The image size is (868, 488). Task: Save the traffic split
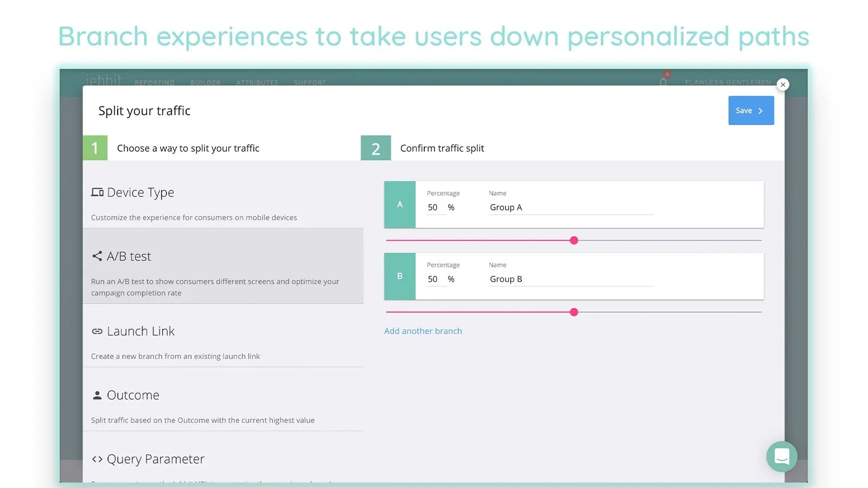(751, 111)
